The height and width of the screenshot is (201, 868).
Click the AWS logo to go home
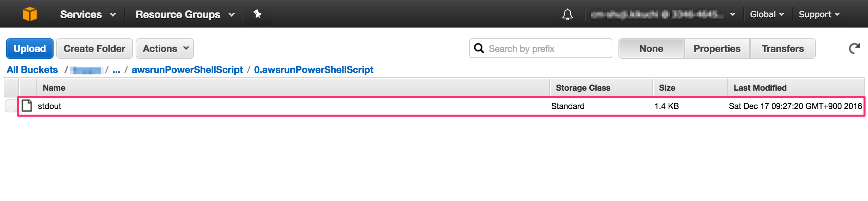click(x=31, y=14)
